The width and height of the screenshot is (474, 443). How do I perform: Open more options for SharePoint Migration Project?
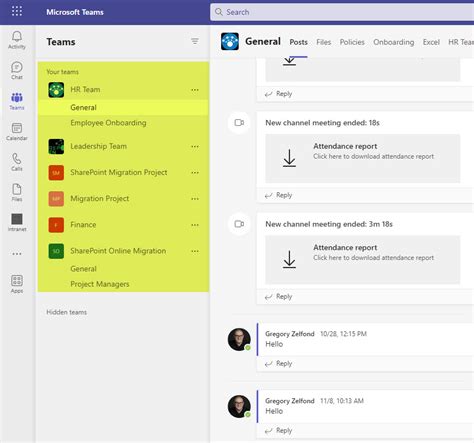195,173
